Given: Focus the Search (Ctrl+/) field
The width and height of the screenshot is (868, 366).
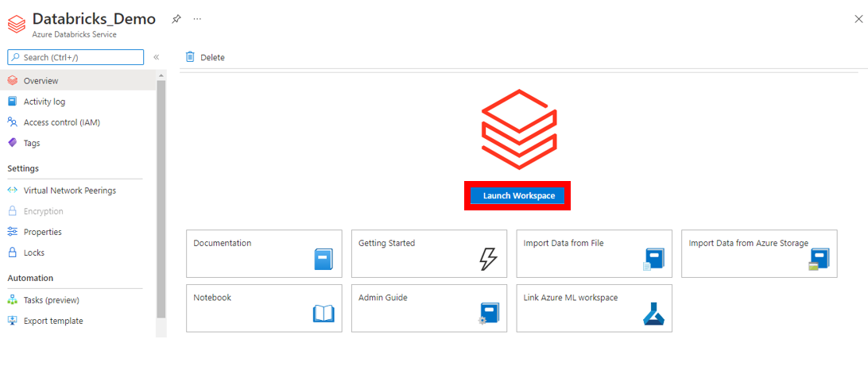Looking at the screenshot, I should (76, 57).
